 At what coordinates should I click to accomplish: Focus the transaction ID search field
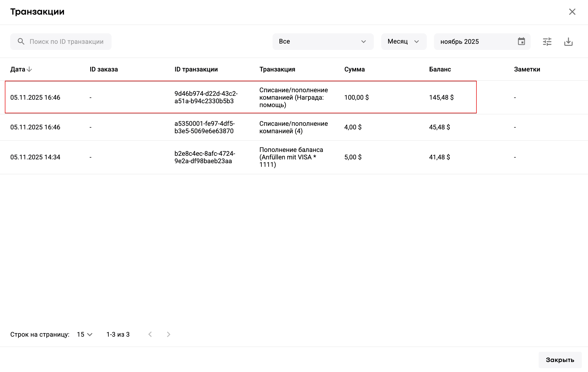click(67, 42)
